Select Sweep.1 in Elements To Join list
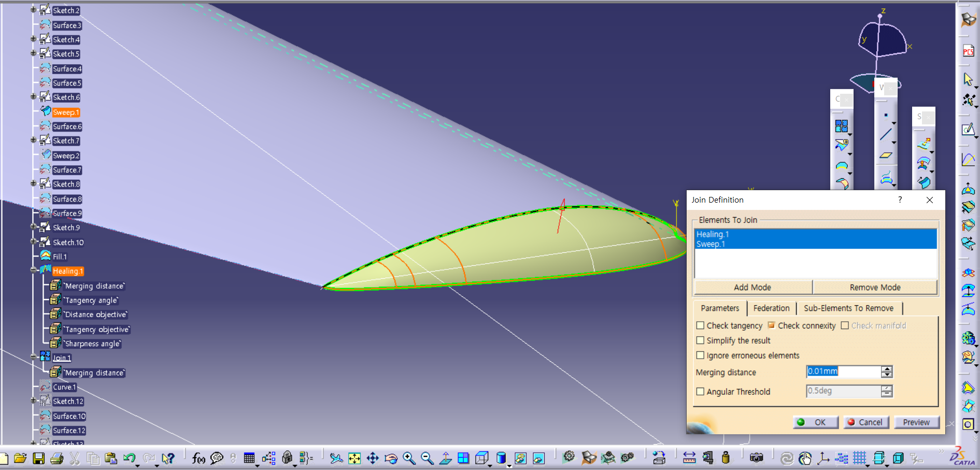Image resolution: width=980 pixels, height=470 pixels. pyautogui.click(x=815, y=244)
